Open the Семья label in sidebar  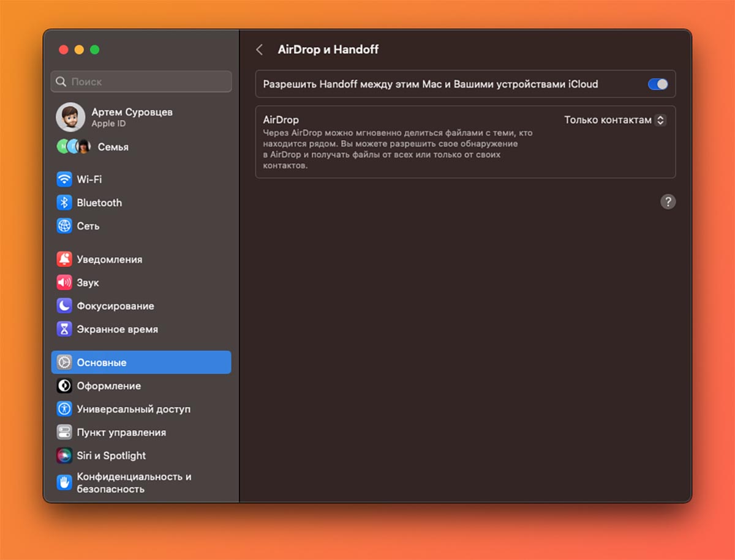click(x=113, y=147)
